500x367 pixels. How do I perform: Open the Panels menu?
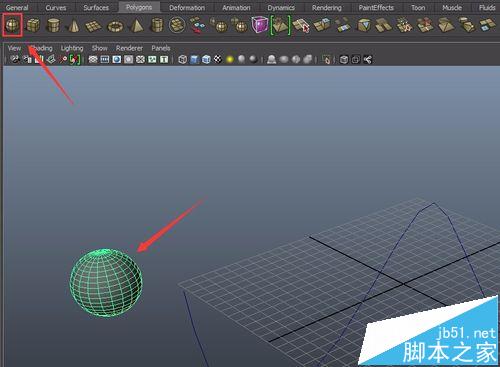(161, 48)
